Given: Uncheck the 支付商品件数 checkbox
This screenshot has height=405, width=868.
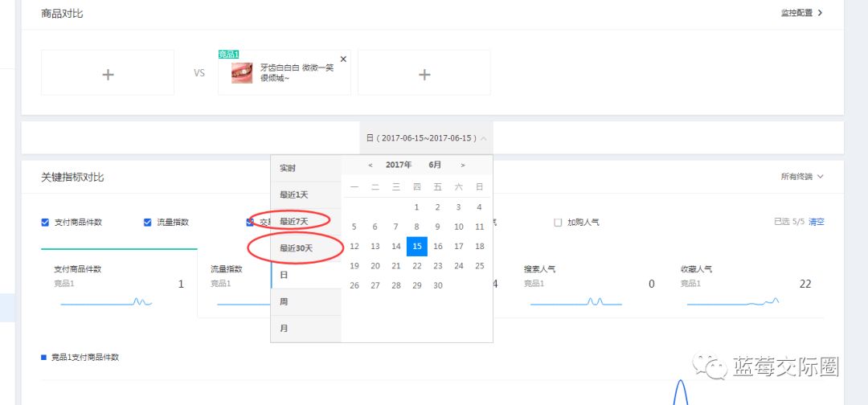Looking at the screenshot, I should point(45,223).
